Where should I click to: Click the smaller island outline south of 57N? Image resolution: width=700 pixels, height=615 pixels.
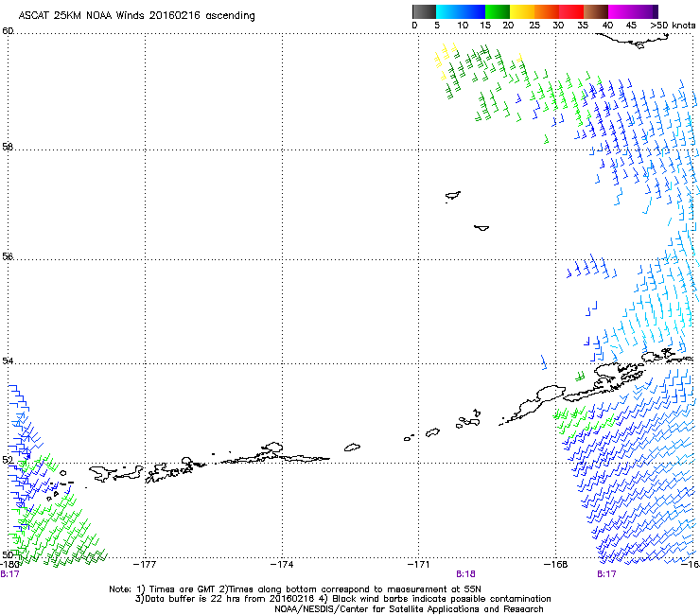481,228
